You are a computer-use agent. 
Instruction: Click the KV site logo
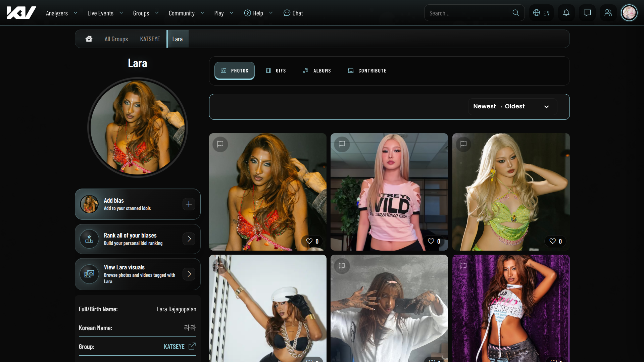pos(21,13)
